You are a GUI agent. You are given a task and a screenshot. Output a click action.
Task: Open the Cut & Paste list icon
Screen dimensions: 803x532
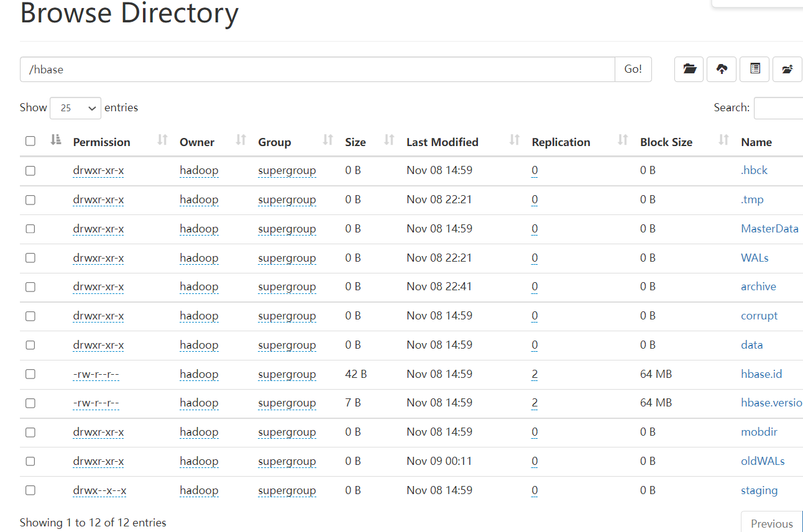[x=755, y=69]
